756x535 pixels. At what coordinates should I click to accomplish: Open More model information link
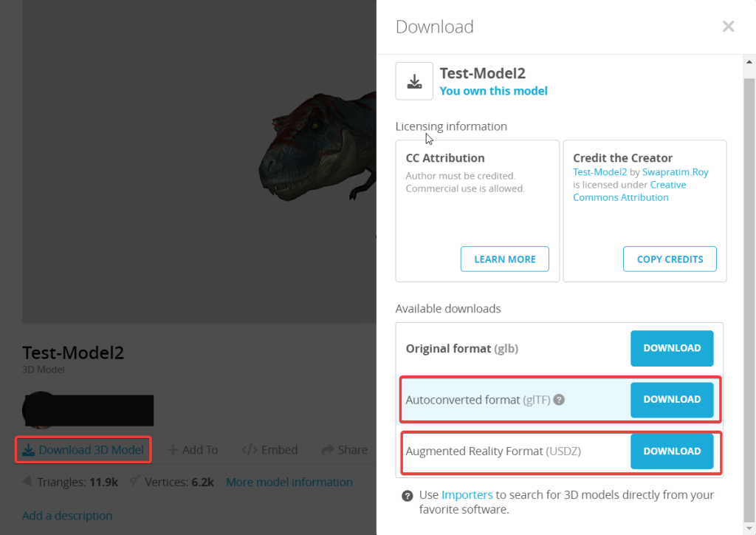point(289,482)
